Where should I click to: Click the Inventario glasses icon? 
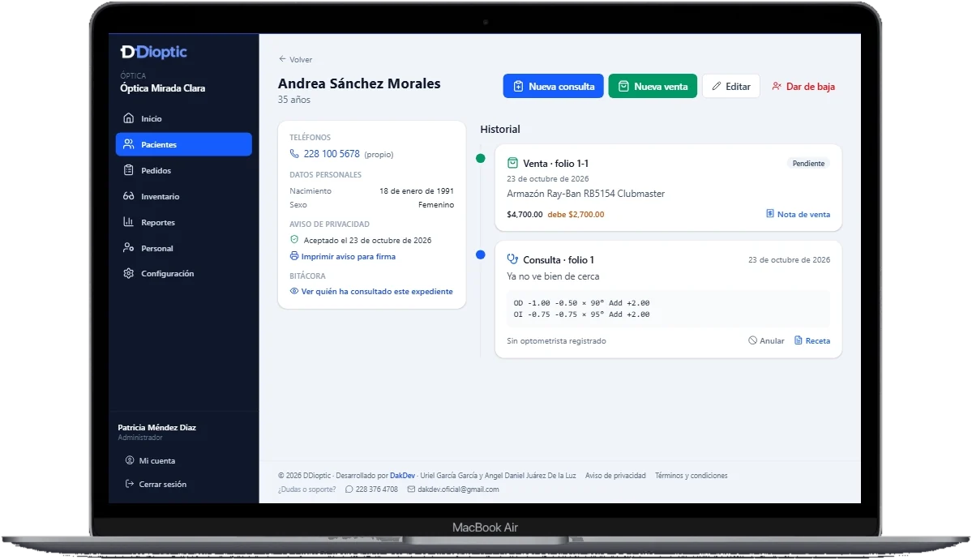click(128, 196)
